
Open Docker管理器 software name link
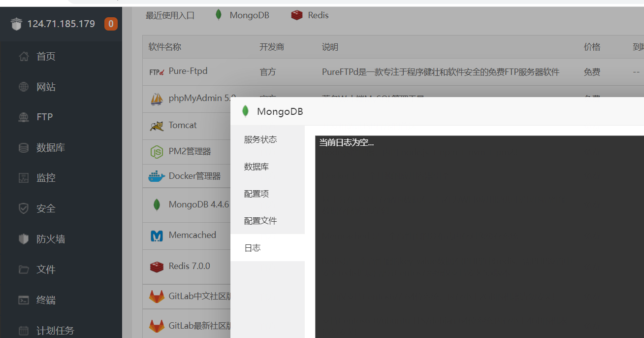point(194,176)
